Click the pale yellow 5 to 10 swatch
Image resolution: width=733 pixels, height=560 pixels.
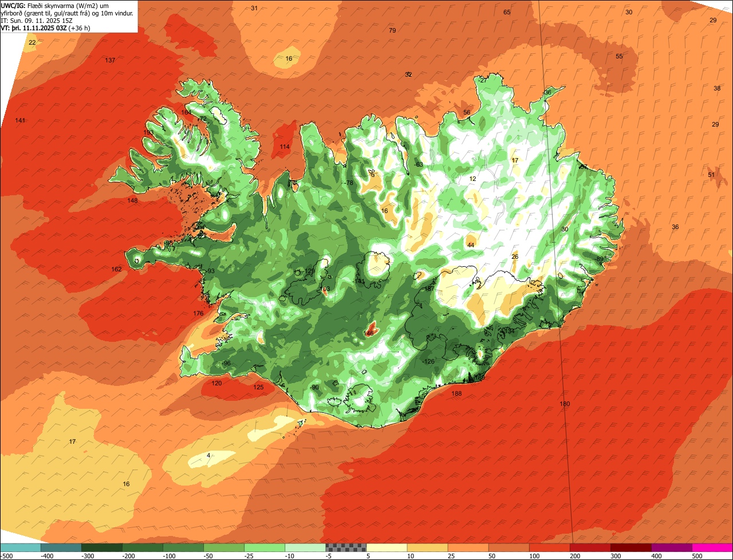coord(387,547)
